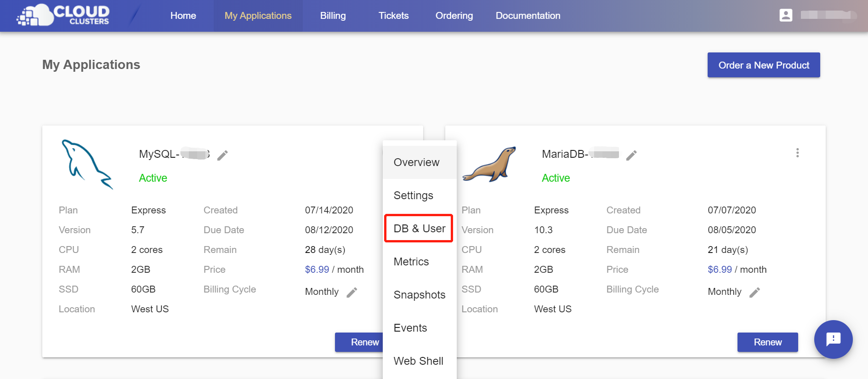Click MySQL created date 07/14/2020
The height and width of the screenshot is (379, 868).
point(329,210)
